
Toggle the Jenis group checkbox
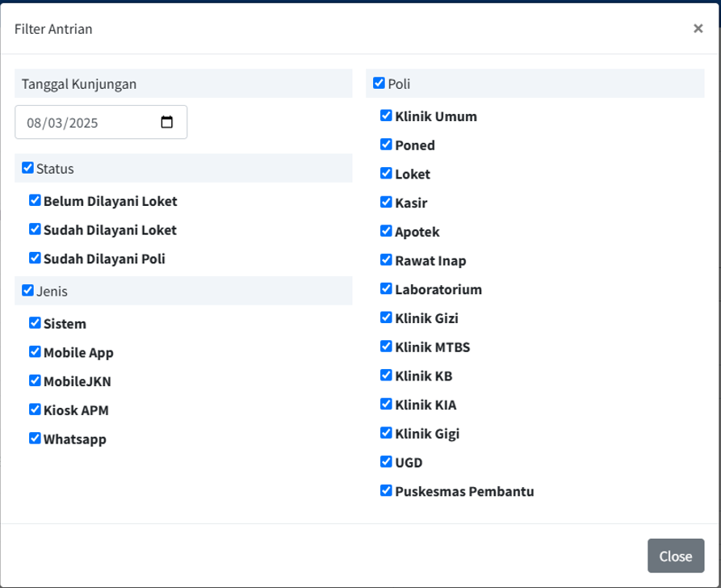point(28,290)
